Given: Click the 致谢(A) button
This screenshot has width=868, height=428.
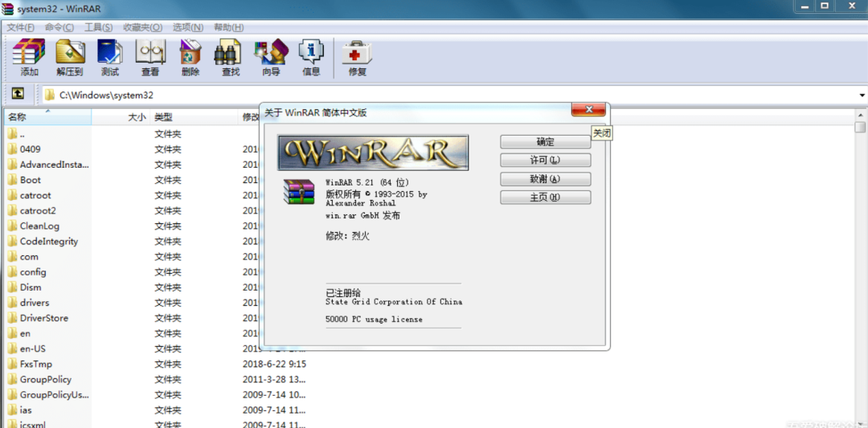Looking at the screenshot, I should pyautogui.click(x=545, y=178).
